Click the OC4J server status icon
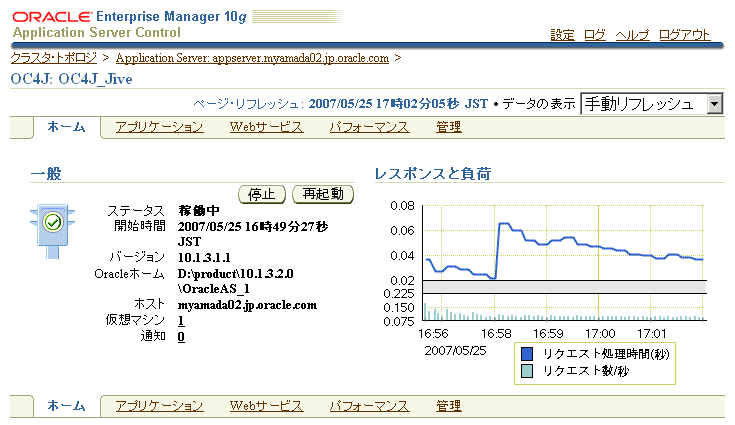The width and height of the screenshot is (735, 425). [52, 231]
